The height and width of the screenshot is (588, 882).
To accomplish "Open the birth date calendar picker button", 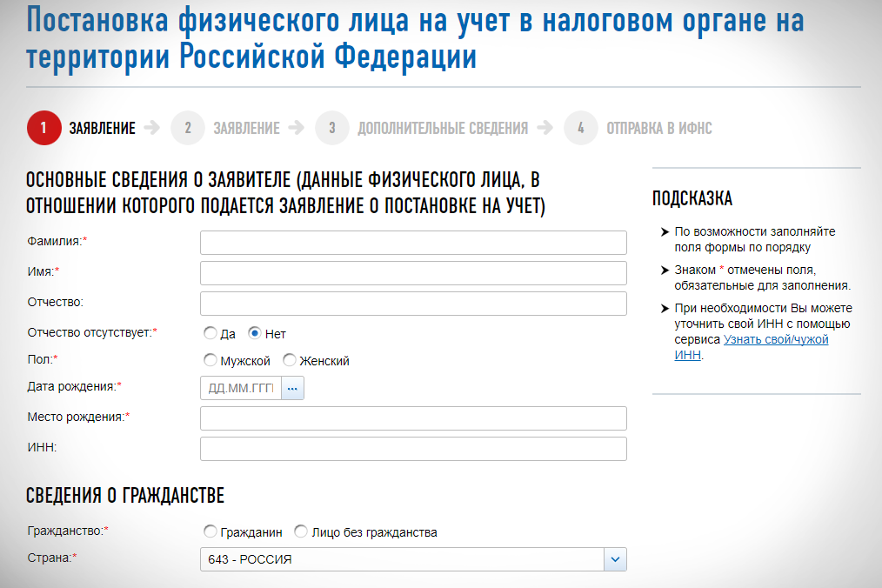I will pos(292,388).
